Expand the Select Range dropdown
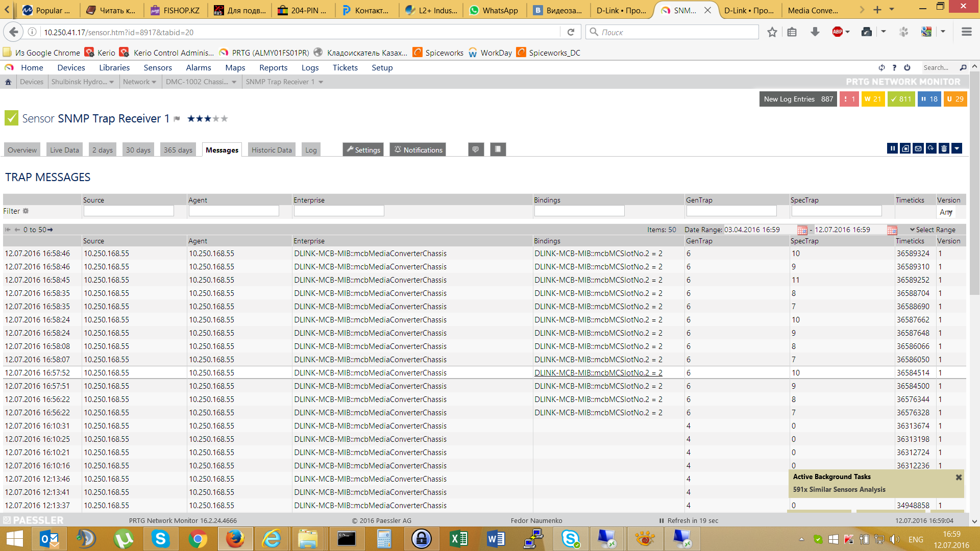This screenshot has width=980, height=551. 932,230
